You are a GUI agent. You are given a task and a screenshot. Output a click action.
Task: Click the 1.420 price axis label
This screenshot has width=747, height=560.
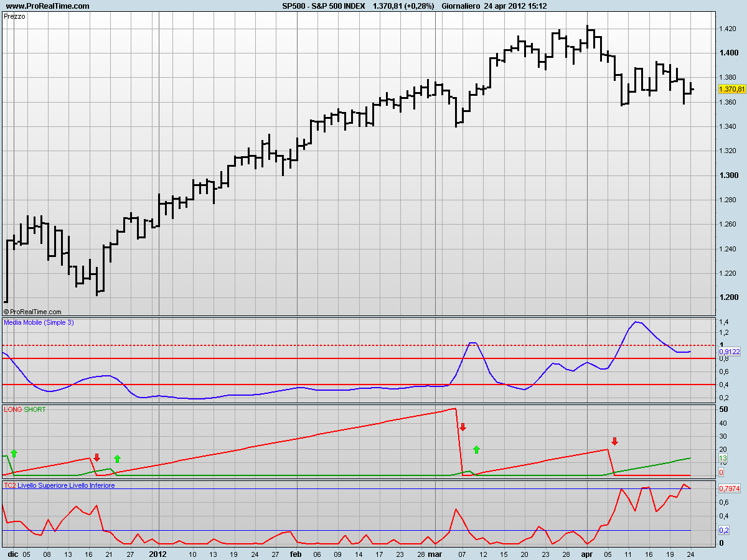(x=728, y=29)
